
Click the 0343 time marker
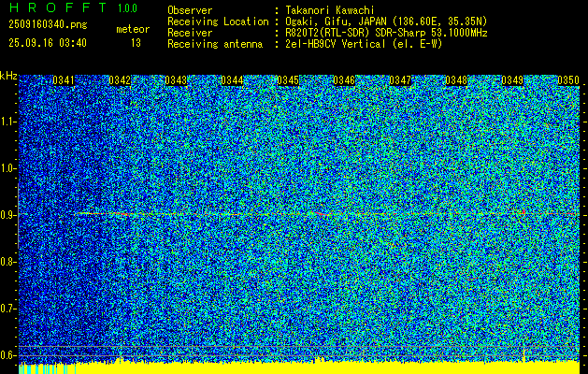coord(176,80)
